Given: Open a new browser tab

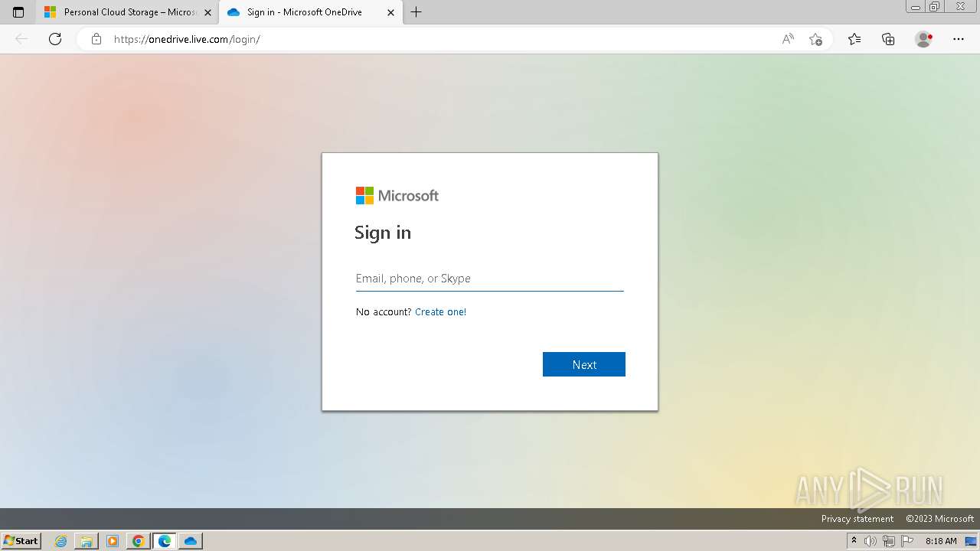Looking at the screenshot, I should 416,12.
